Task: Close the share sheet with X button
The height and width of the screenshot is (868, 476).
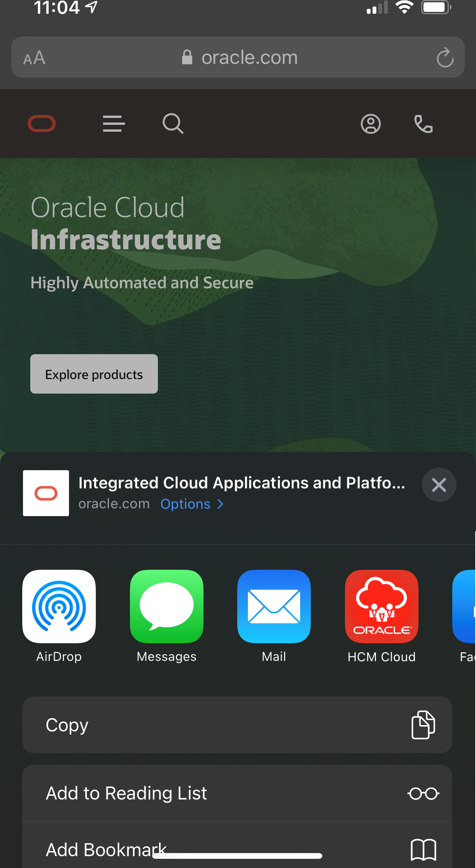Action: tap(439, 485)
